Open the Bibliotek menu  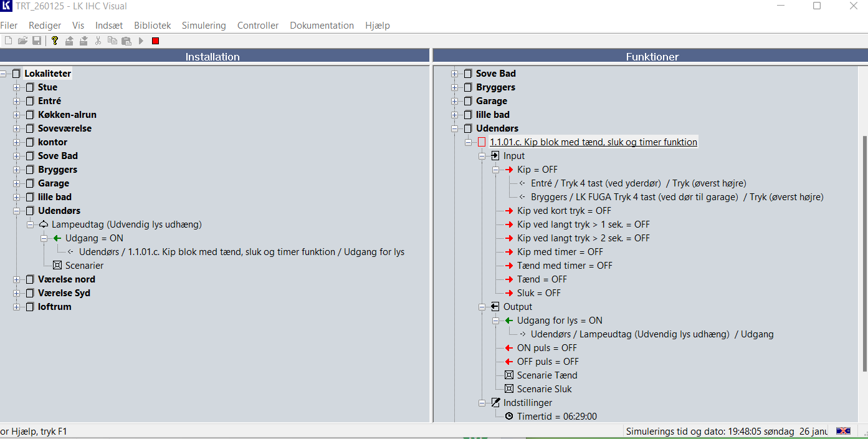(152, 26)
